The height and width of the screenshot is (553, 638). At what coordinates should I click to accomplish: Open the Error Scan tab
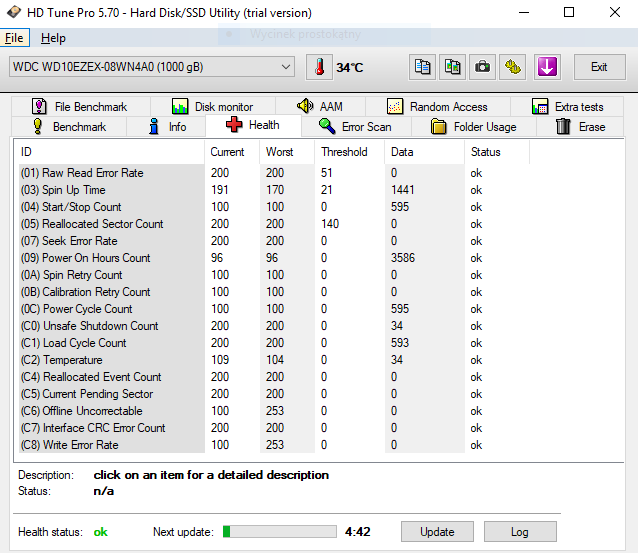tap(356, 127)
